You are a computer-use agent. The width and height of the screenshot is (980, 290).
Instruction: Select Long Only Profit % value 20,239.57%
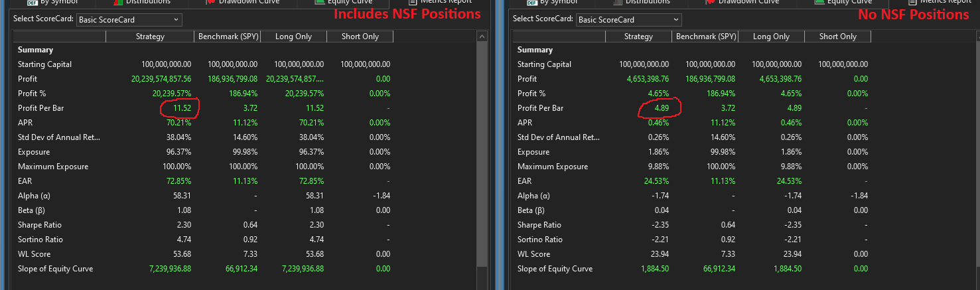(305, 94)
